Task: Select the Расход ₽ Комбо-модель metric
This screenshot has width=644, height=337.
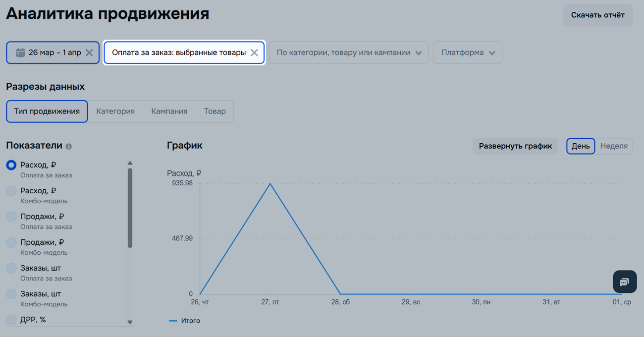Action: click(x=11, y=191)
